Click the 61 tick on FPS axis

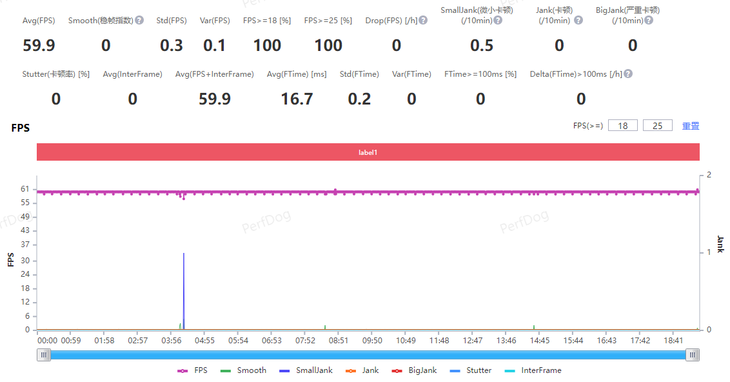coord(25,189)
